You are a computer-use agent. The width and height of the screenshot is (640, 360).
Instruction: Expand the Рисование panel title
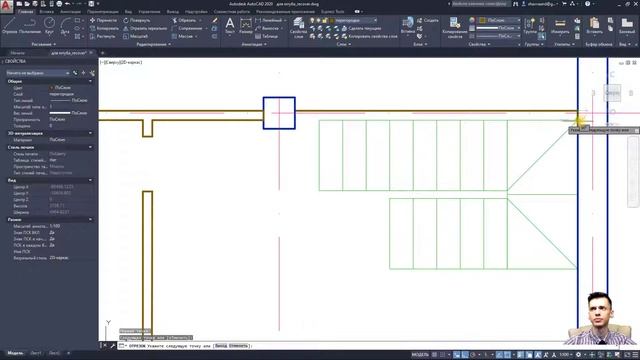point(43,44)
